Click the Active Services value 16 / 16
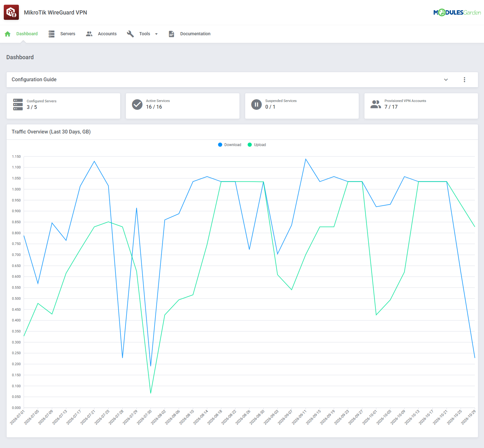This screenshot has height=448, width=484. point(154,107)
